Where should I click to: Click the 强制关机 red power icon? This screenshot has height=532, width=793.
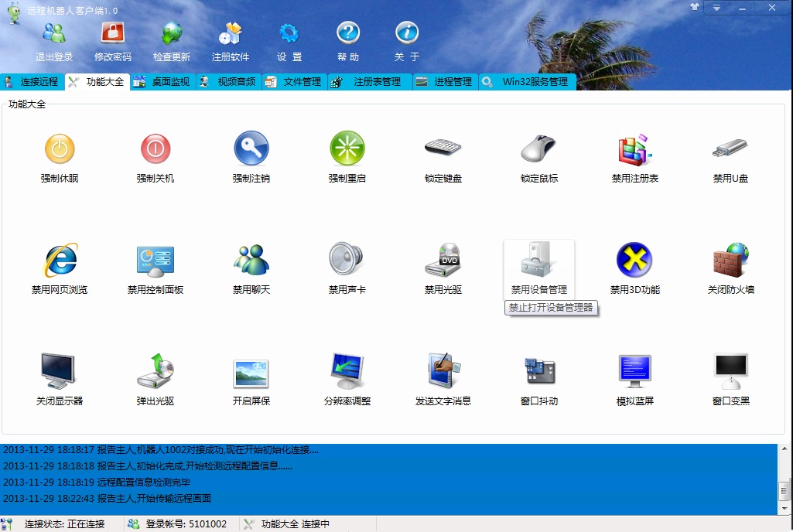point(156,148)
